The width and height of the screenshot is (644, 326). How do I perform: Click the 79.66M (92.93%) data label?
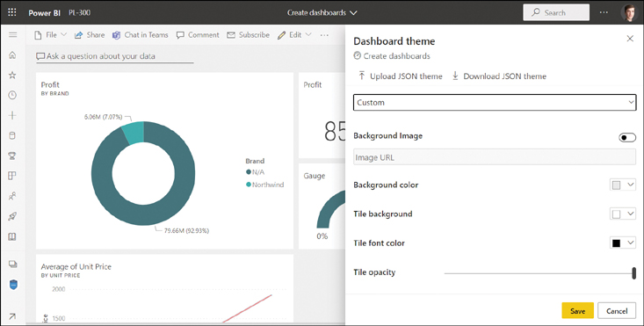[186, 231]
